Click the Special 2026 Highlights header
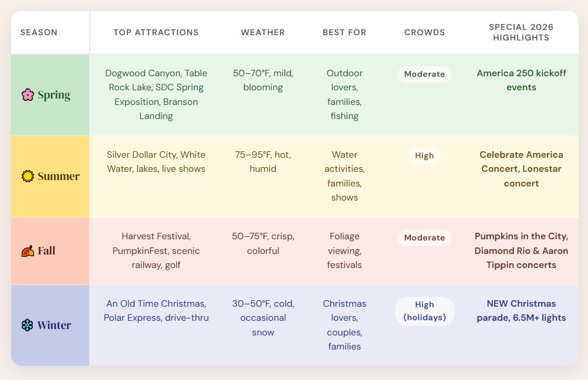Viewport: 588px width, 380px height. coord(521,33)
